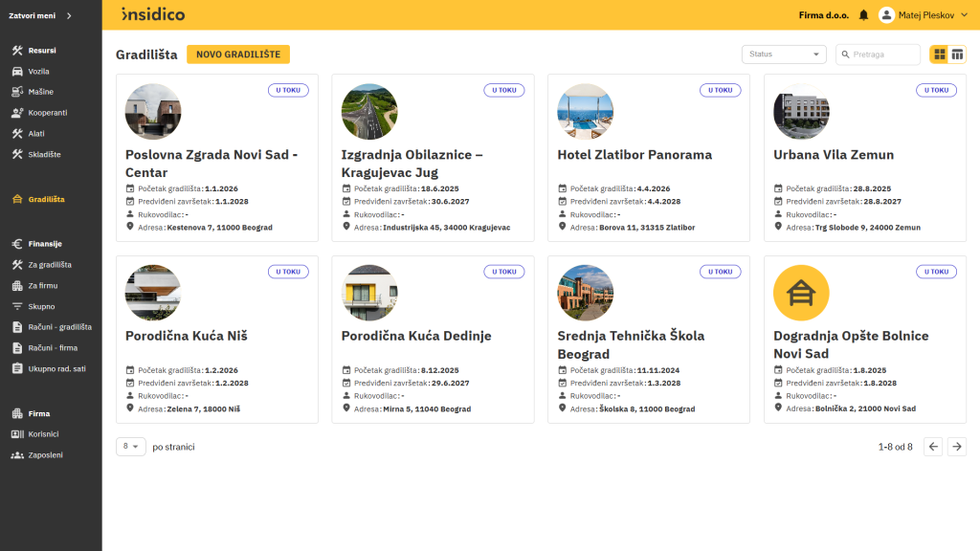
Task: Click the Zaposleni group icon
Action: coord(17,455)
